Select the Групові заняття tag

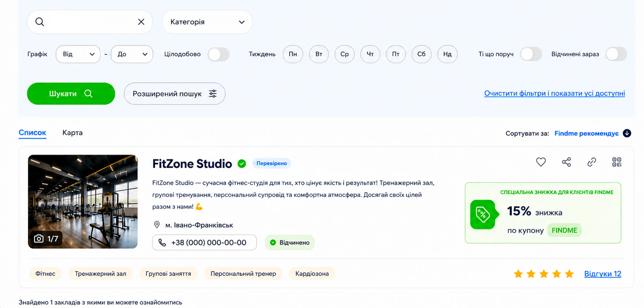(168, 273)
